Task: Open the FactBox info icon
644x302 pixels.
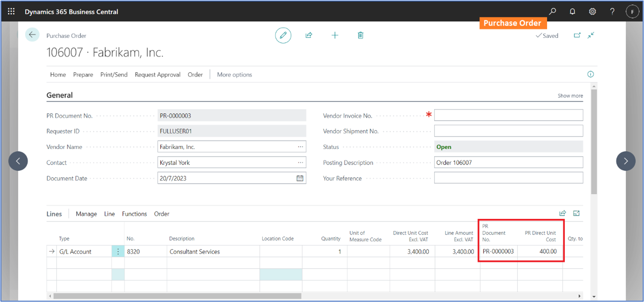Action: coord(590,74)
